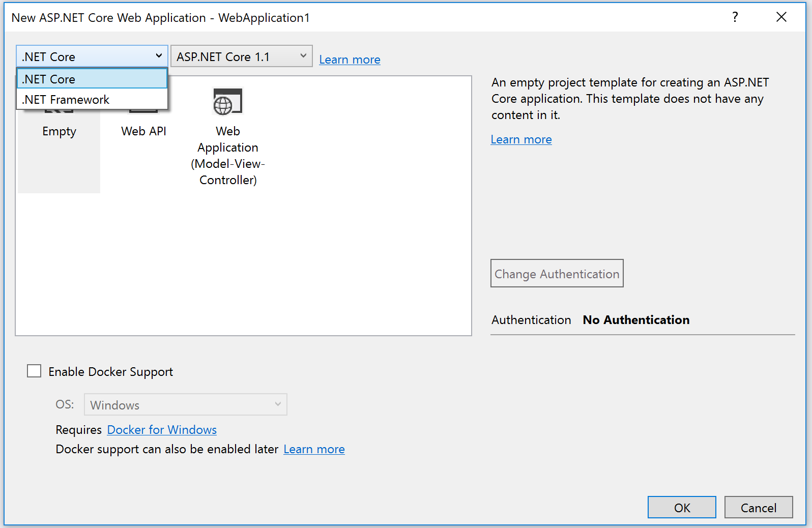
Task: Click the Web Application (Model-View-Controller) label
Action: pyautogui.click(x=228, y=155)
